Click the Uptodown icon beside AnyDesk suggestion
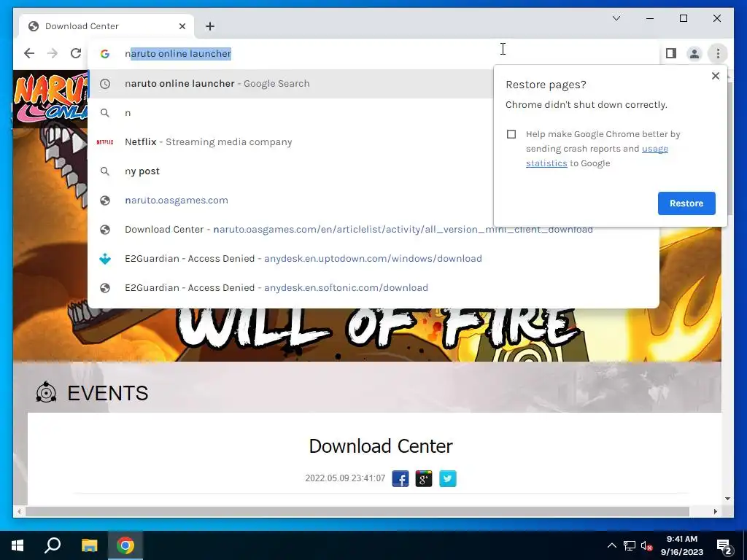The width and height of the screenshot is (747, 560). click(x=105, y=259)
